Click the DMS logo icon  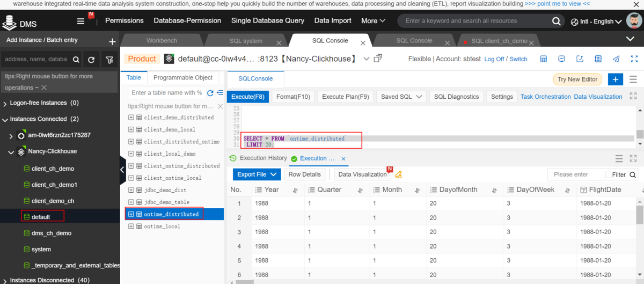pyautogui.click(x=9, y=23)
